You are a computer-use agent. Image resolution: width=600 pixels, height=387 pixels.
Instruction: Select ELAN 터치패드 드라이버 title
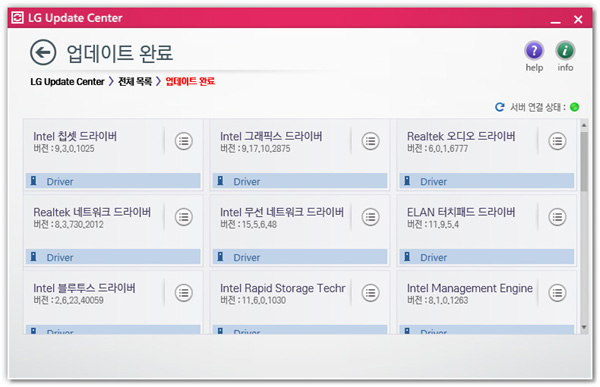(x=461, y=212)
